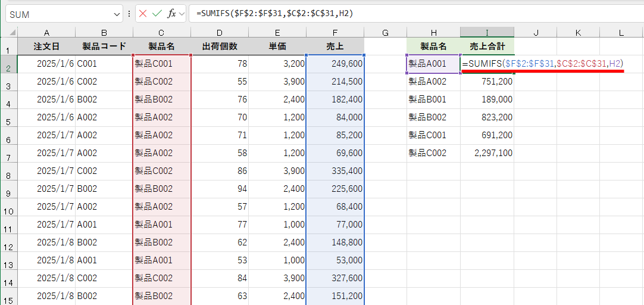
Task: Cancel the formula entry with the X icon
Action: [143, 14]
